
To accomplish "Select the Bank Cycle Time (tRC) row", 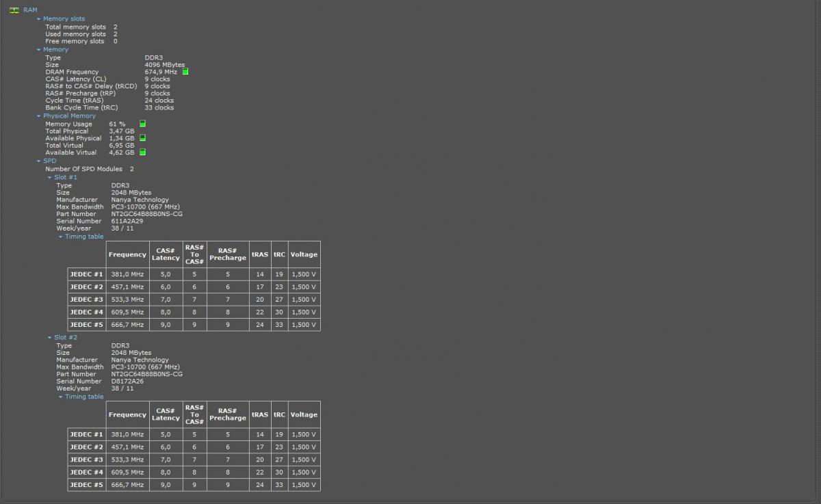I will point(109,107).
